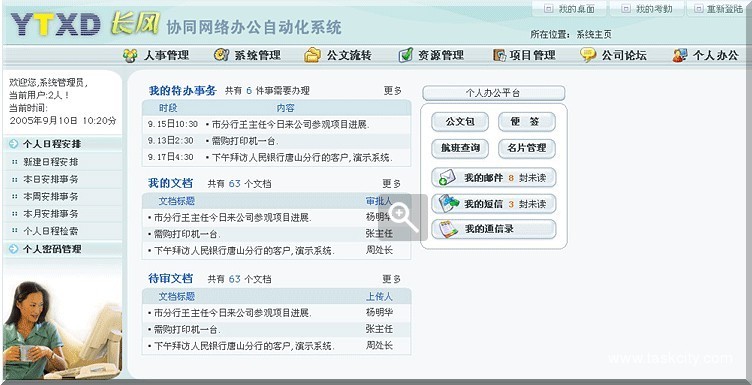Click the 便签 button
The width and height of the screenshot is (752, 385).
click(x=527, y=122)
